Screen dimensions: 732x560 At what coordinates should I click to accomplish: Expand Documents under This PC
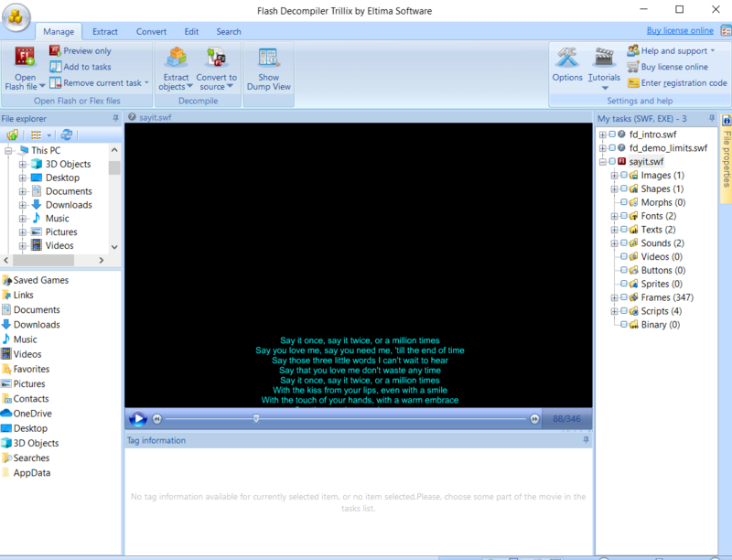click(24, 190)
